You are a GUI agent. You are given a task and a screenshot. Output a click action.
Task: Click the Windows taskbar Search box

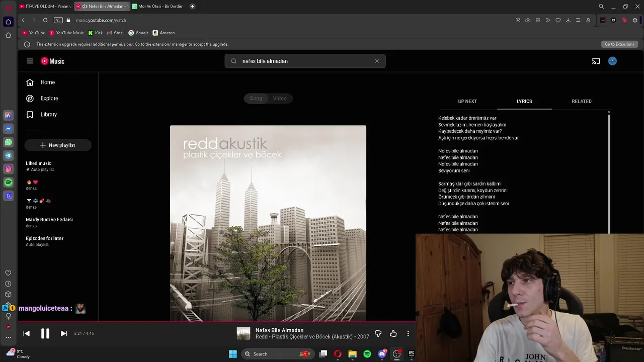click(x=278, y=354)
